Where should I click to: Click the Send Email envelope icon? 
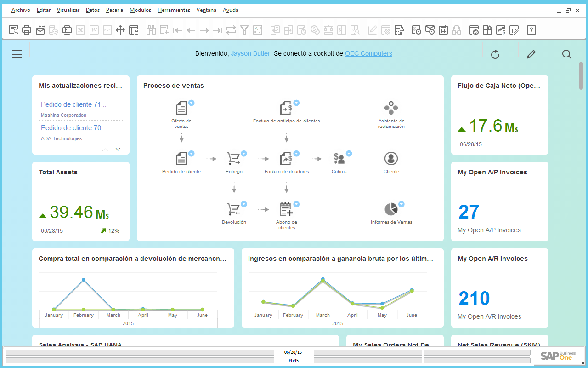point(40,30)
